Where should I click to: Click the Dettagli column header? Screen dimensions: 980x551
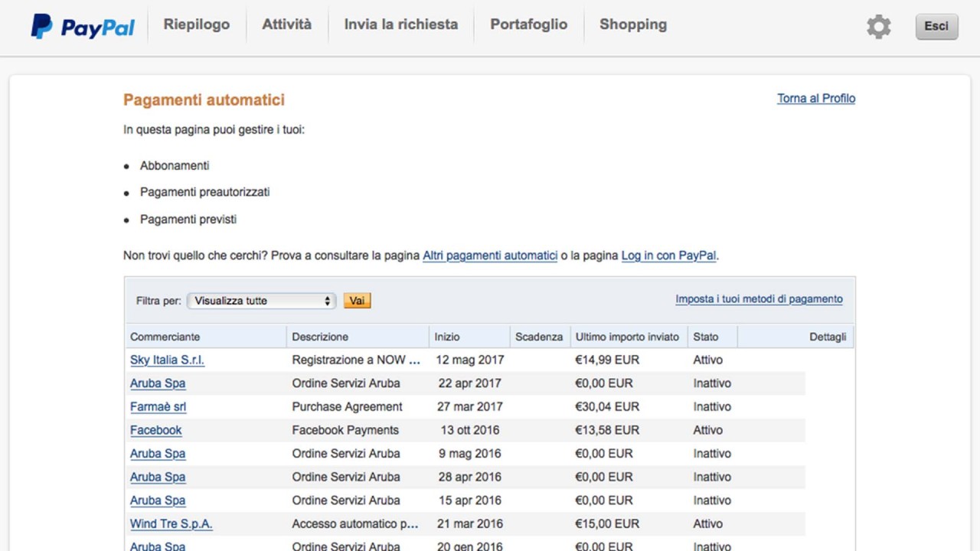[x=828, y=337]
